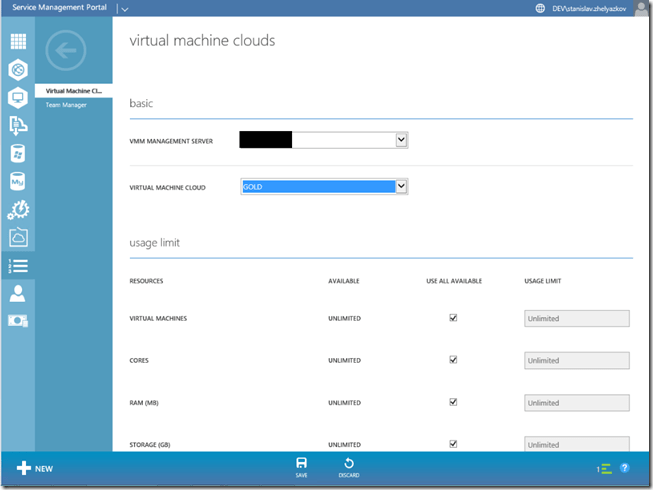Toggle Use All Available for RAM (MB)
Image resolution: width=653 pixels, height=490 pixels.
(x=453, y=402)
